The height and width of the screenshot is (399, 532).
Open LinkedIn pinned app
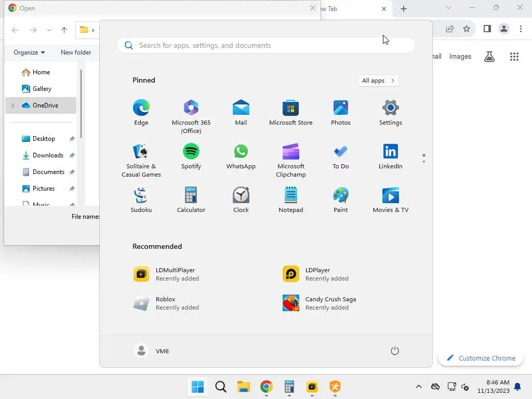(x=391, y=156)
